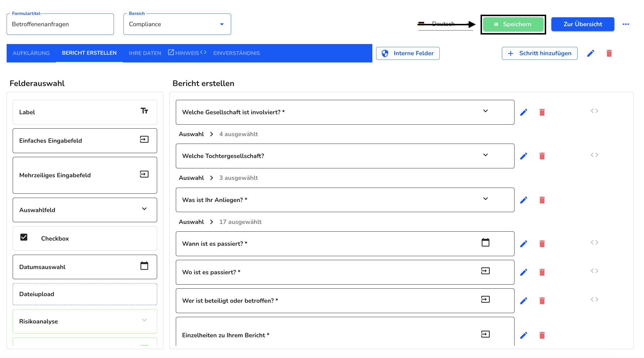Edit 'Einzelheiten zu Ihrem Bericht' field
Viewport: 644px width, 358px height.
point(524,335)
